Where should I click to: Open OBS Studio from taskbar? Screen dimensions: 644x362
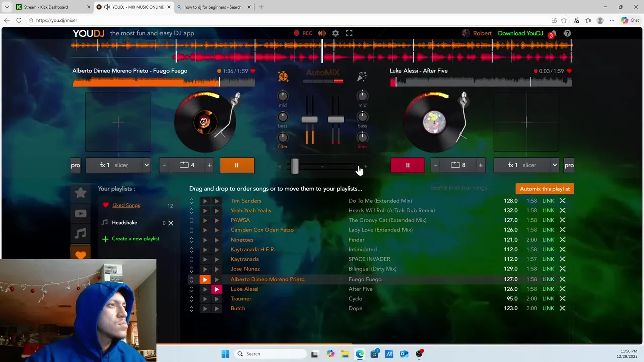(x=419, y=354)
